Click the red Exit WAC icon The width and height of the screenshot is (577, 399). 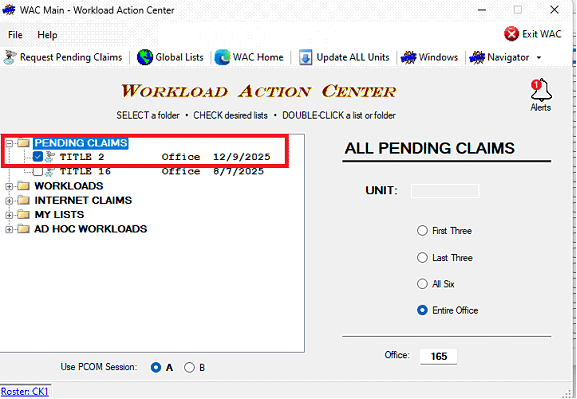(x=511, y=34)
